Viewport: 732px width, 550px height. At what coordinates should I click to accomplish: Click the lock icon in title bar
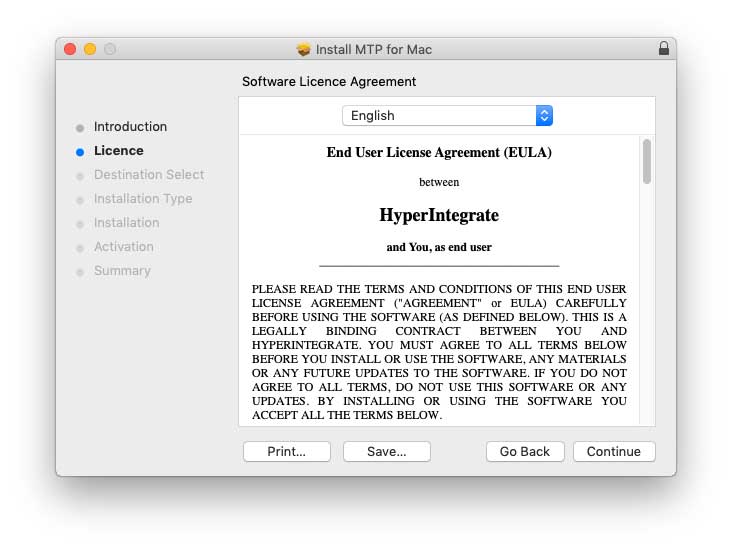tap(663, 48)
